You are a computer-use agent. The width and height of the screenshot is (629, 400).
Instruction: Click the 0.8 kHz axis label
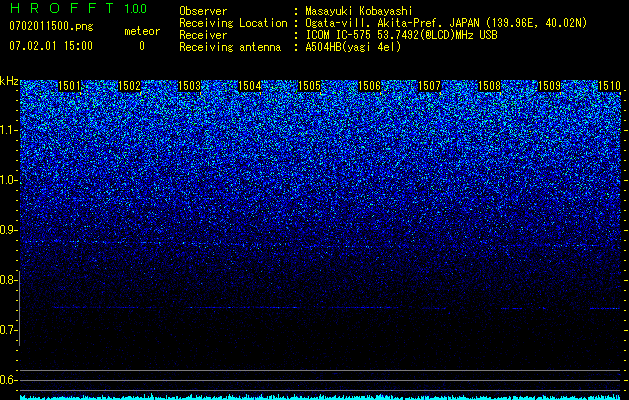pyautogui.click(x=9, y=280)
